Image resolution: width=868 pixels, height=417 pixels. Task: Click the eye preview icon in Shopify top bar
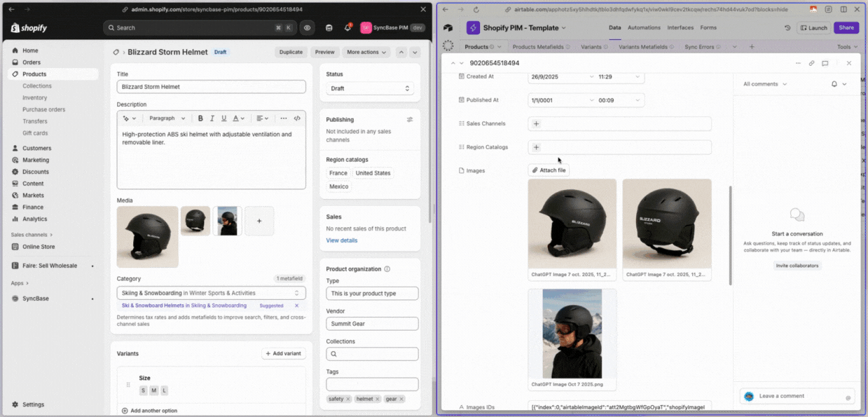[x=308, y=28]
